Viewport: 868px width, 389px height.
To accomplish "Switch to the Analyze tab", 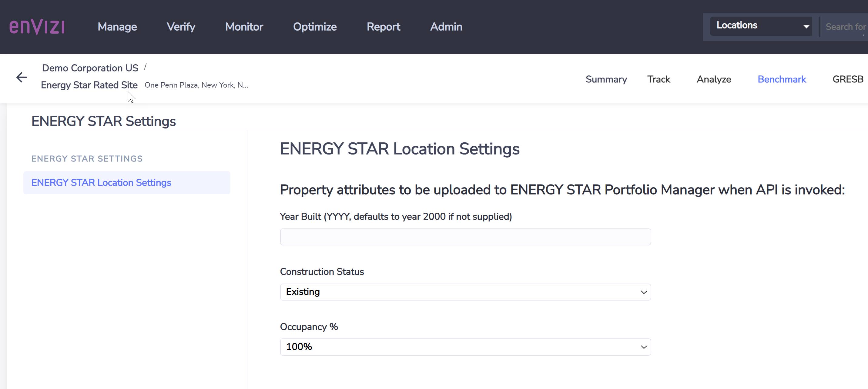I will click(x=714, y=79).
